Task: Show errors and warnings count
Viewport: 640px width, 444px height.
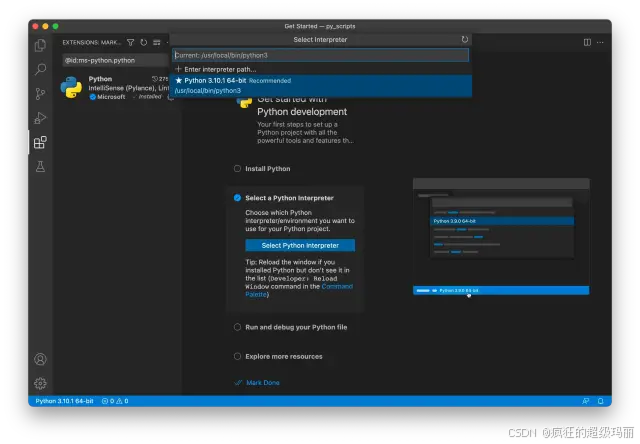Action: [x=115, y=401]
